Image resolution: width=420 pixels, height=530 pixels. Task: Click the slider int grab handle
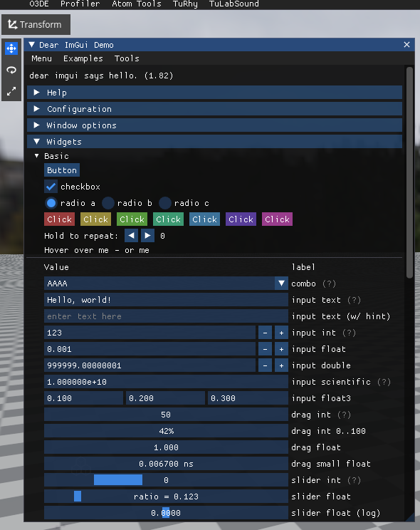tap(118, 480)
